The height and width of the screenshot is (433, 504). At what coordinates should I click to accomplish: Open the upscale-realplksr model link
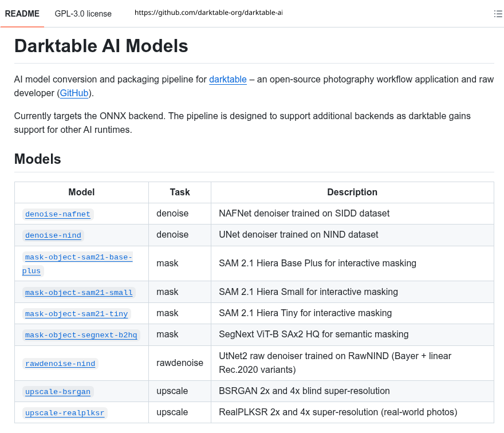[65, 413]
